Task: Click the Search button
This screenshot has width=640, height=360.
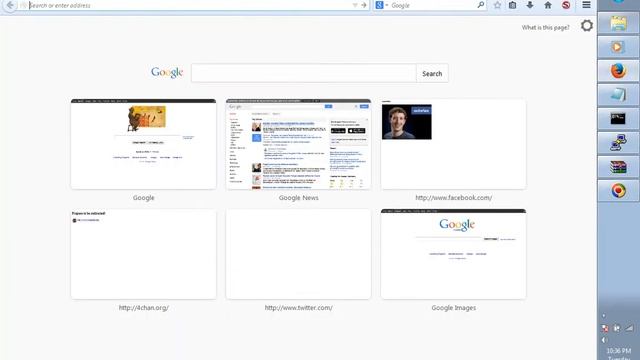Action: [x=432, y=73]
